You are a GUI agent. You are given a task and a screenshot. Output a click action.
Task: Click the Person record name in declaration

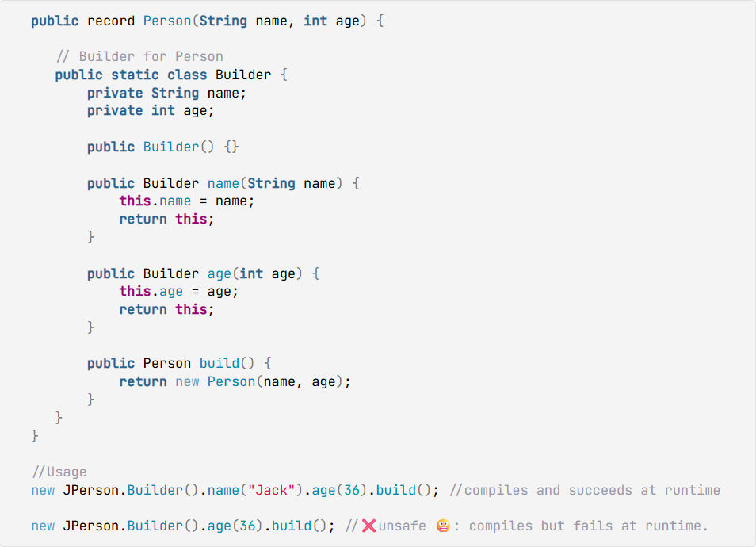167,21
